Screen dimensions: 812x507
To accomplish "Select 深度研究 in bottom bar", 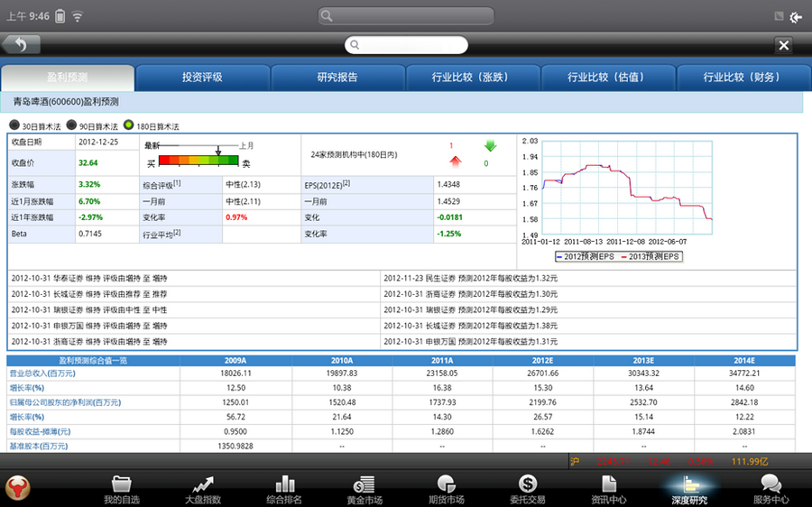I will click(x=689, y=489).
